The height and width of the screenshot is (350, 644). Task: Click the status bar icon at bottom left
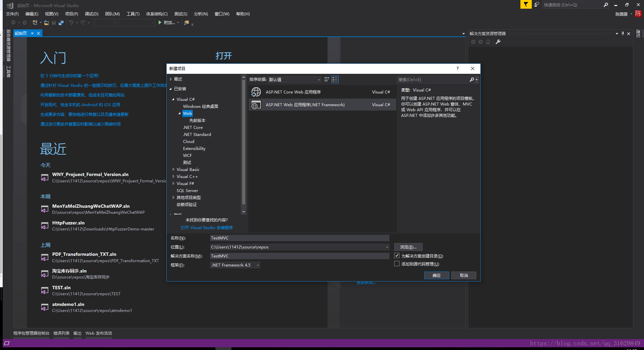click(x=7, y=343)
